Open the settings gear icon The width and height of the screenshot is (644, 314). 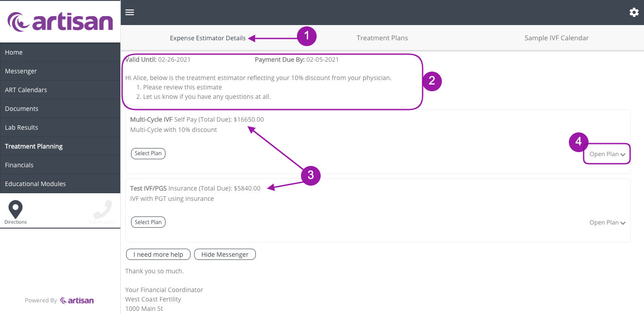coord(634,13)
